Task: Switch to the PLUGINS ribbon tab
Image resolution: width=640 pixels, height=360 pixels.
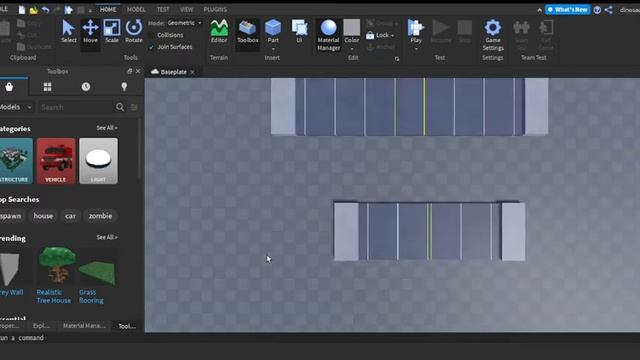Action: pyautogui.click(x=215, y=9)
